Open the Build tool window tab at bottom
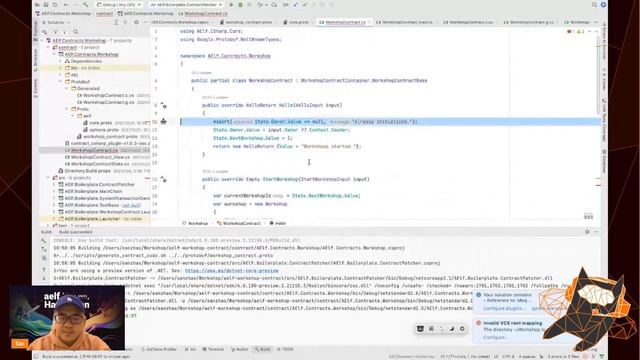 [262, 349]
